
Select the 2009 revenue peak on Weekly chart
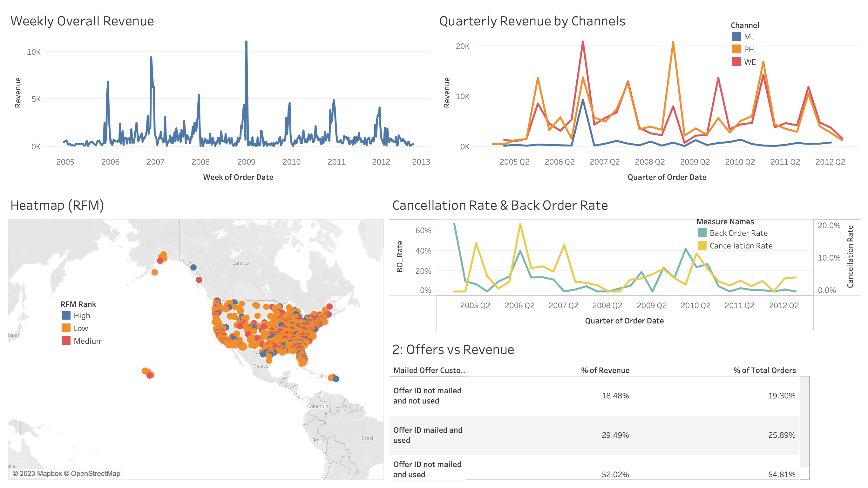246,41
